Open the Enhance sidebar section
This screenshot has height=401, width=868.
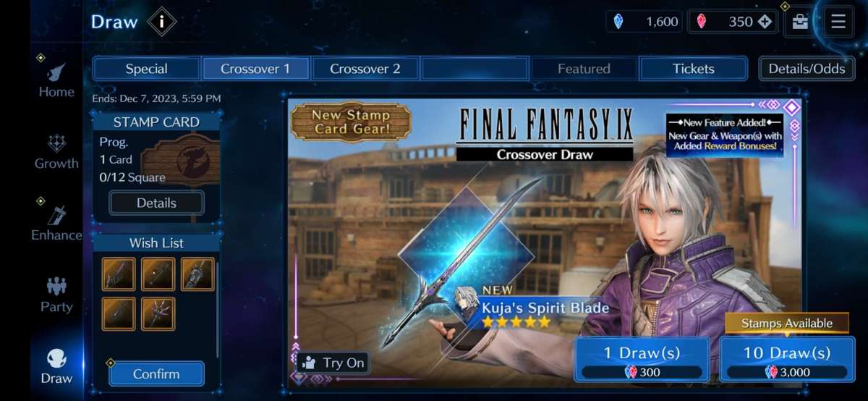pyautogui.click(x=56, y=224)
